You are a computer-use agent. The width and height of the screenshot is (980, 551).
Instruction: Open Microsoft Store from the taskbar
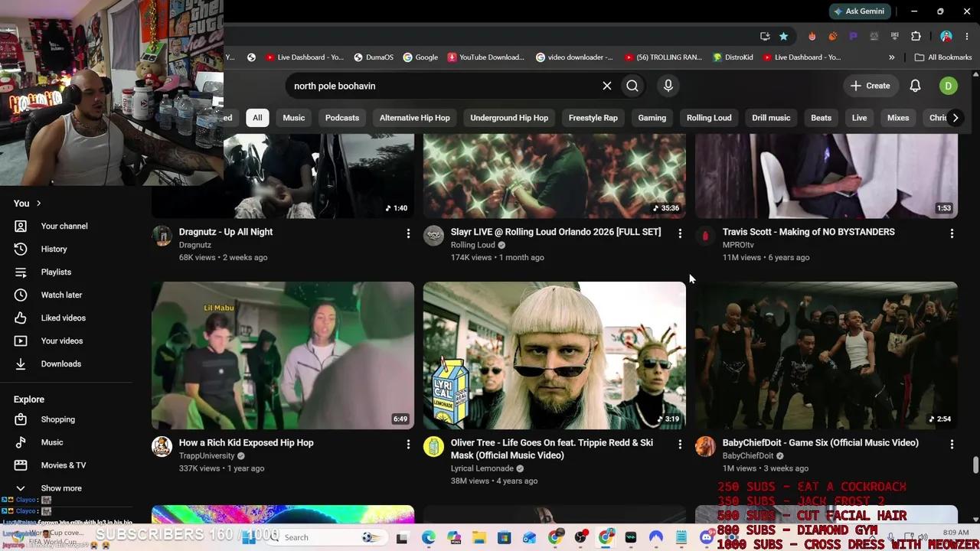click(505, 537)
